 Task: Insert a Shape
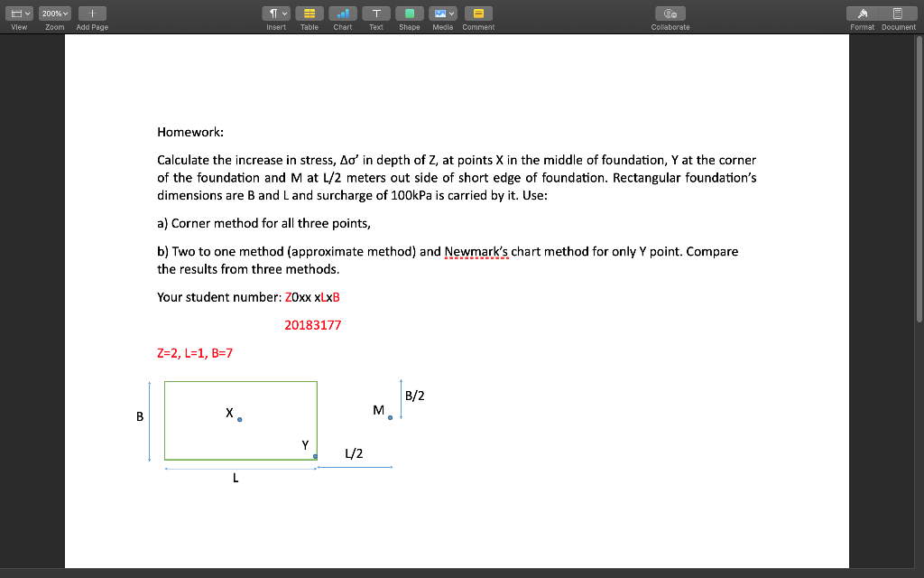coord(409,13)
